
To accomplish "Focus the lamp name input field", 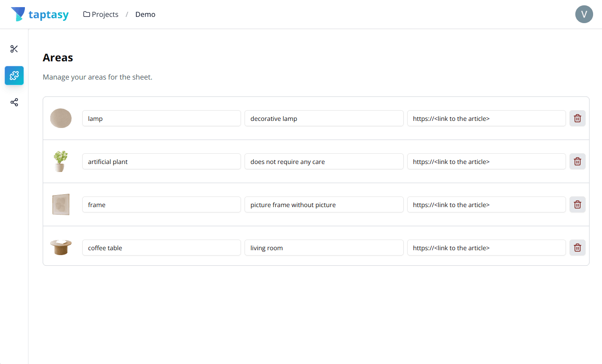I will point(161,118).
